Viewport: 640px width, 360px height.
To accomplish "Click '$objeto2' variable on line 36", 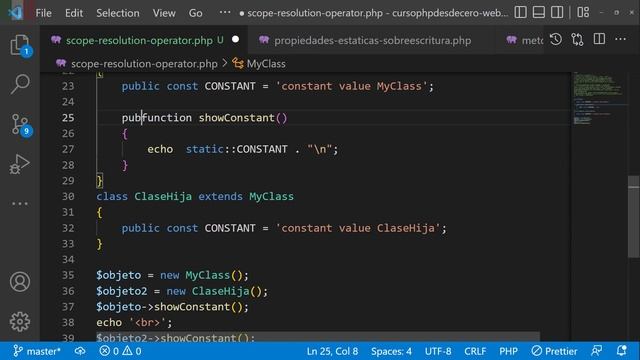I will (122, 291).
